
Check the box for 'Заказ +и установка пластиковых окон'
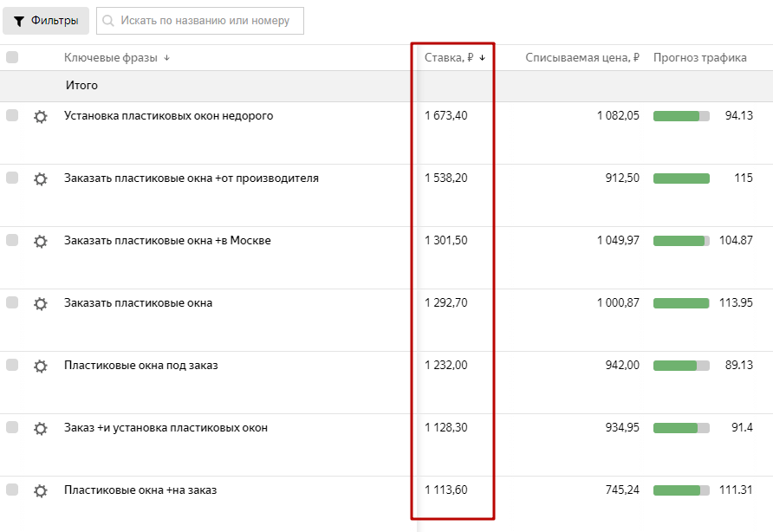pos(12,427)
